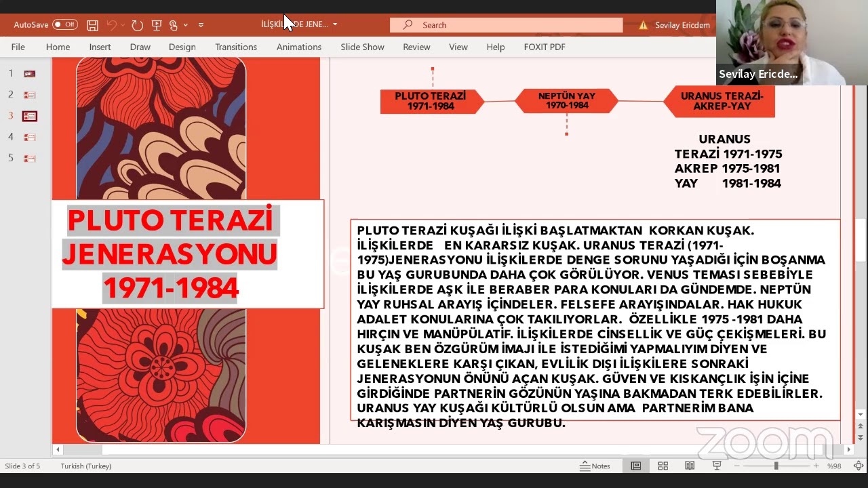Viewport: 868px width, 488px height.
Task: Select slide 5 thumbnail
Action: (x=29, y=158)
